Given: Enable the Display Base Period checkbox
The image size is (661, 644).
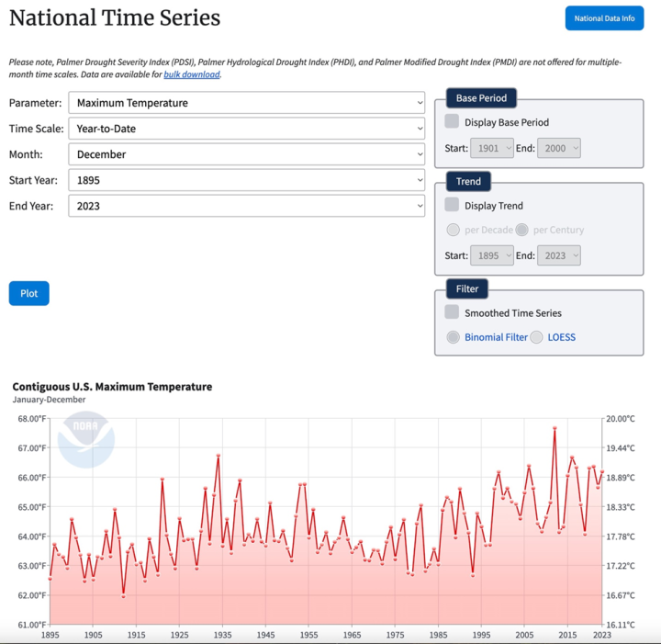Looking at the screenshot, I should (x=452, y=121).
